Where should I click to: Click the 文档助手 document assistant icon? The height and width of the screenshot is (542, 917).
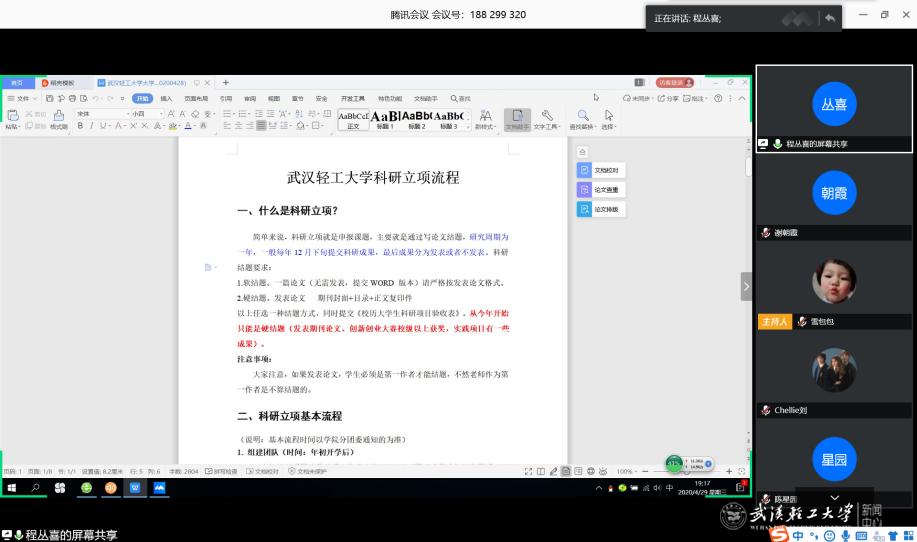pyautogui.click(x=518, y=119)
